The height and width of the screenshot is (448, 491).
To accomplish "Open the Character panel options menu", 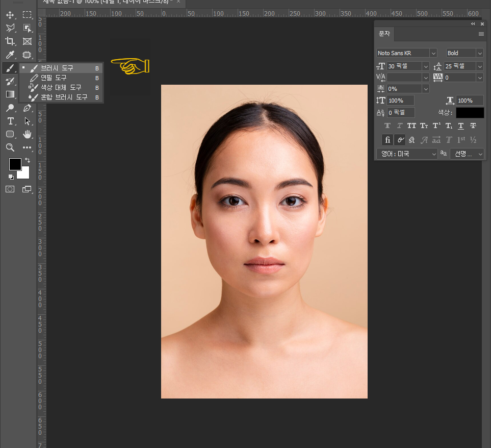I will pyautogui.click(x=481, y=34).
